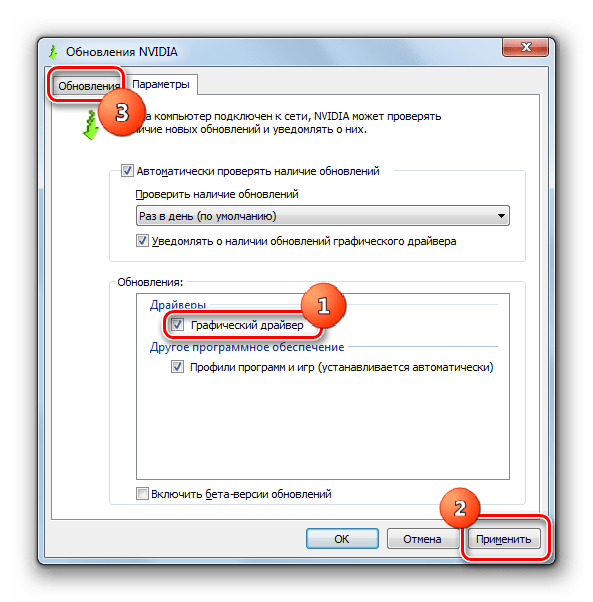This screenshot has width=593, height=602.
Task: Switch to the Обновления tab
Action: click(x=89, y=86)
